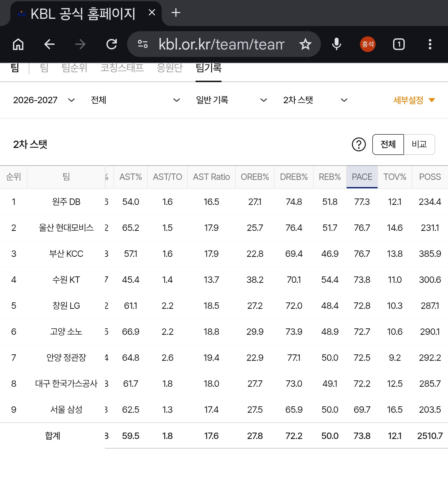Switch to the 비교 view toggle

(x=419, y=145)
